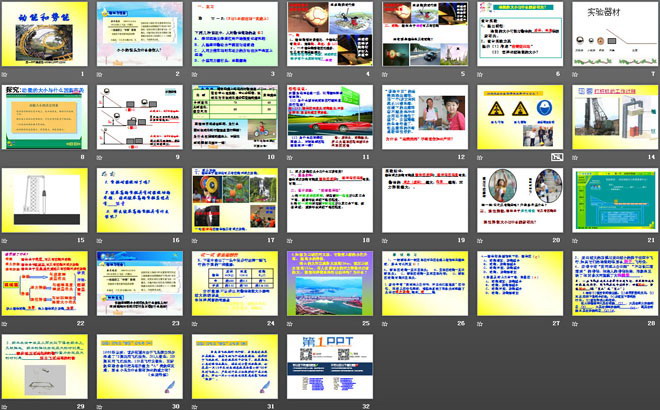
Task: Click the animation star icon under slide 4
Action: [290, 75]
